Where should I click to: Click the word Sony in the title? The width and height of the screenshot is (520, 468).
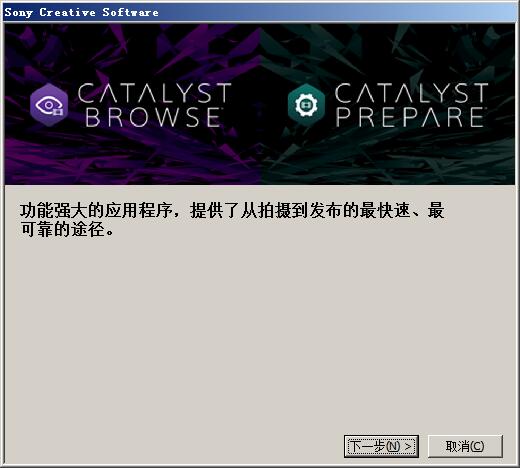tap(19, 13)
